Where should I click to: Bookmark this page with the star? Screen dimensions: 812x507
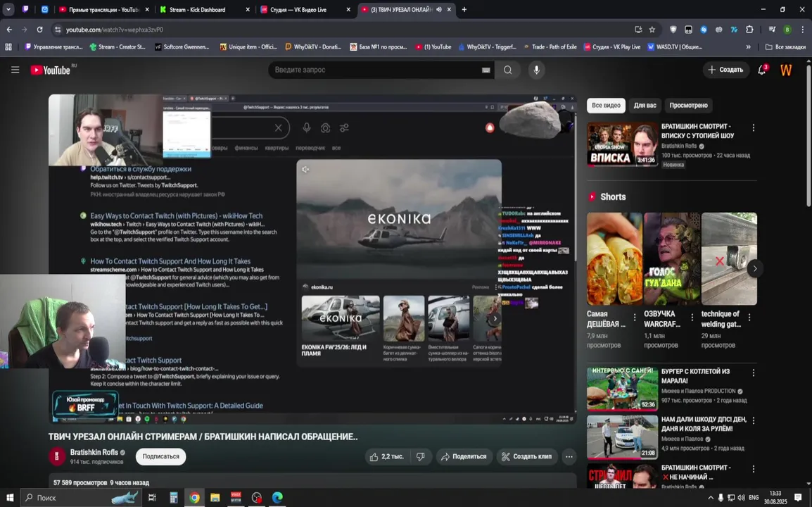(x=652, y=30)
